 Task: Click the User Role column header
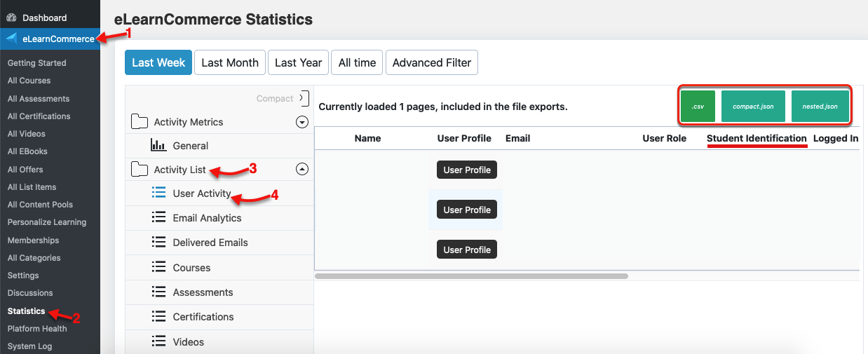click(x=664, y=138)
